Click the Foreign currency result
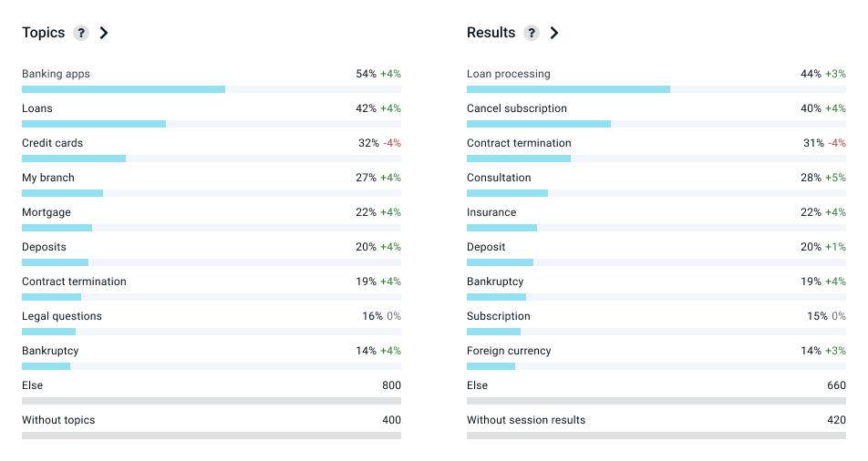The height and width of the screenshot is (461, 868). pos(509,351)
